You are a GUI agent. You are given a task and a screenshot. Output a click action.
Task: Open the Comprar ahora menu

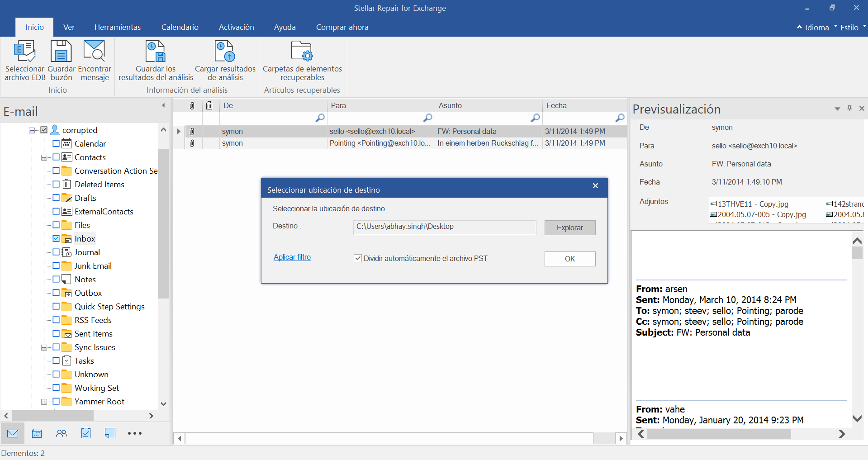pos(342,27)
